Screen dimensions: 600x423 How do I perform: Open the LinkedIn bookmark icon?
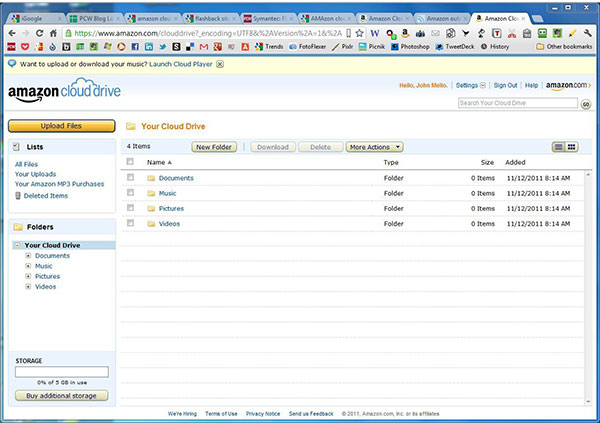[149, 47]
